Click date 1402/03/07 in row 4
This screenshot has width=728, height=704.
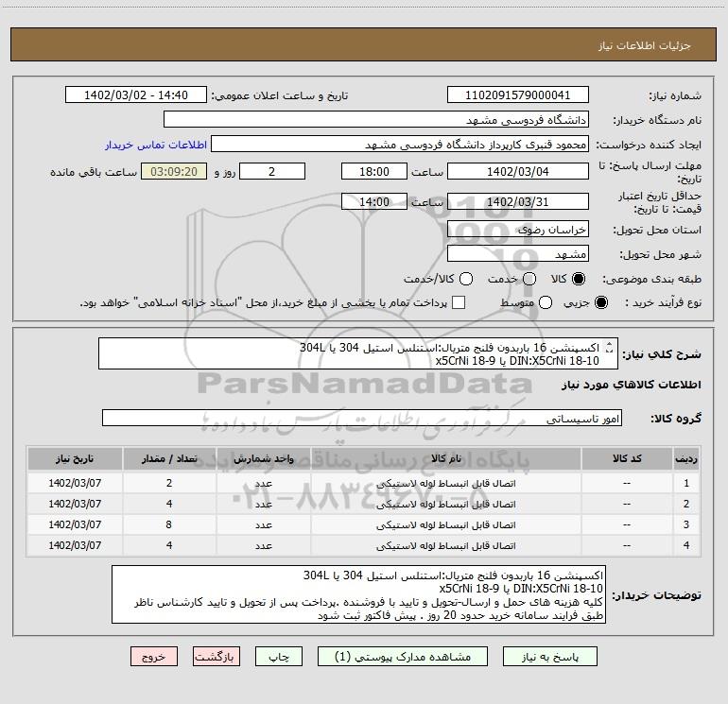75,545
